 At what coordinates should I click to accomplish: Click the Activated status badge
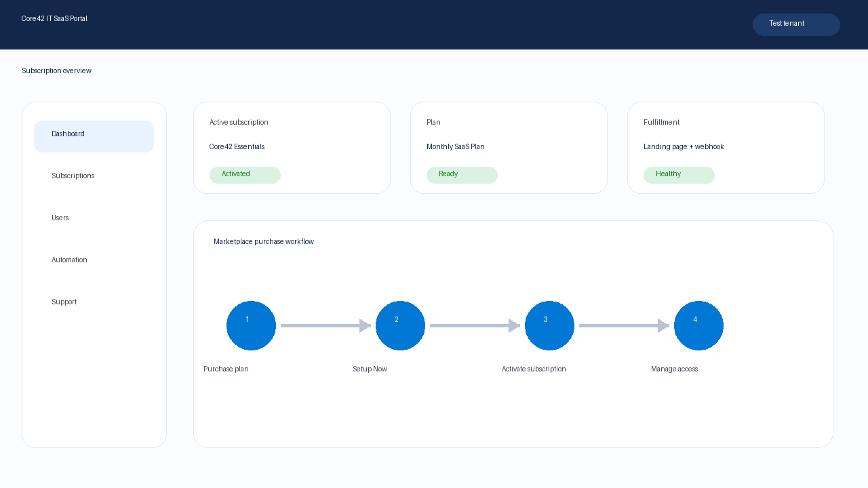245,175
